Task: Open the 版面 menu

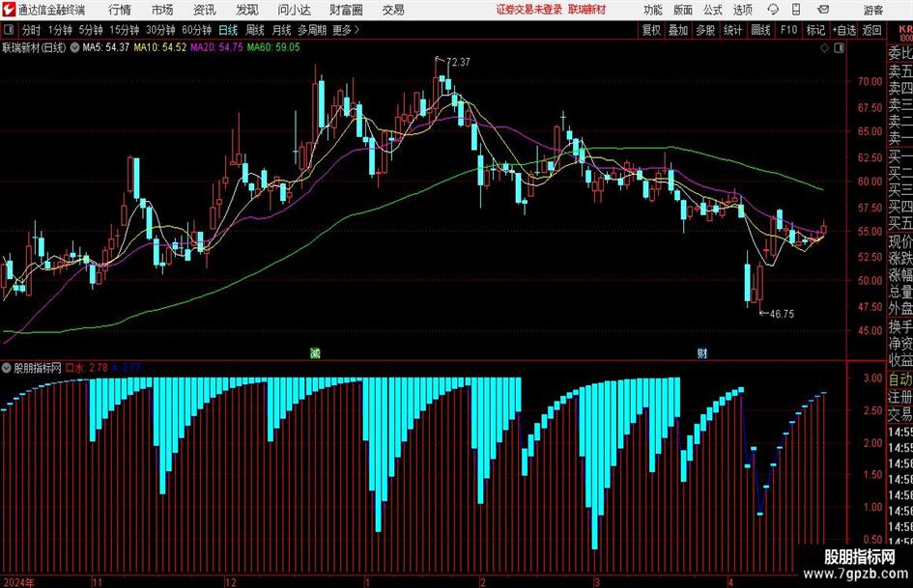Action: [683, 10]
